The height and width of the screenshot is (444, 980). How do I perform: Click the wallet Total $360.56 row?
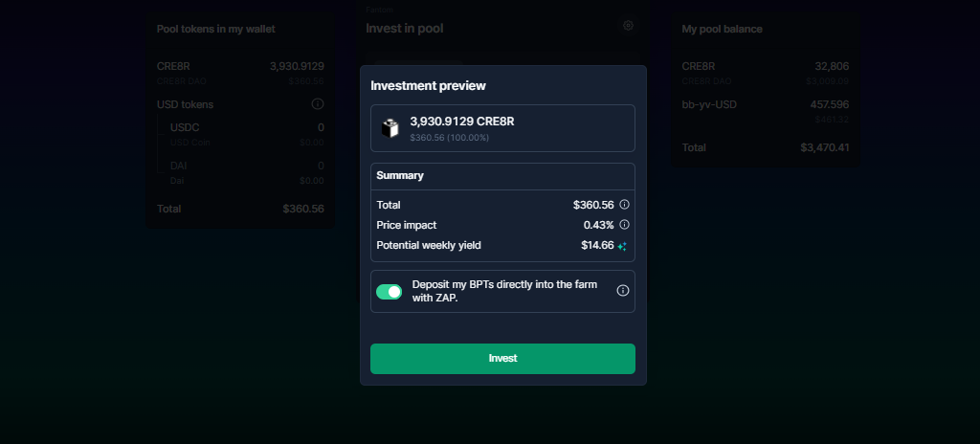click(x=240, y=209)
